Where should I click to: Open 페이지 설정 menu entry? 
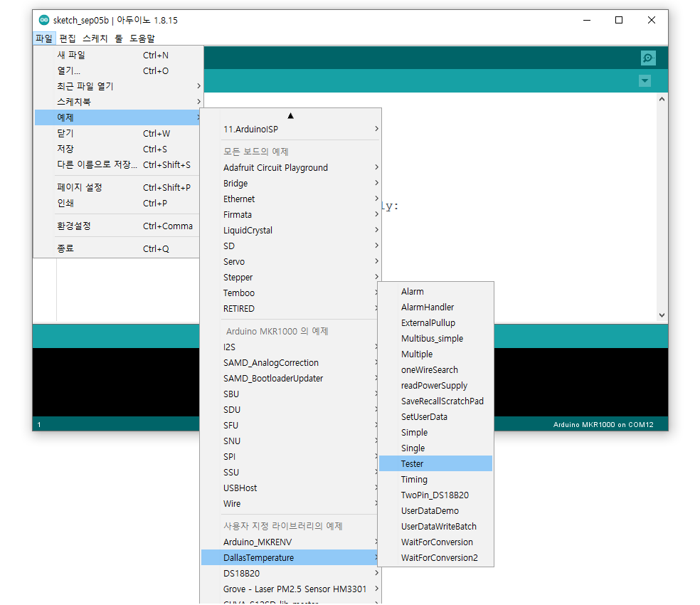tap(117, 187)
